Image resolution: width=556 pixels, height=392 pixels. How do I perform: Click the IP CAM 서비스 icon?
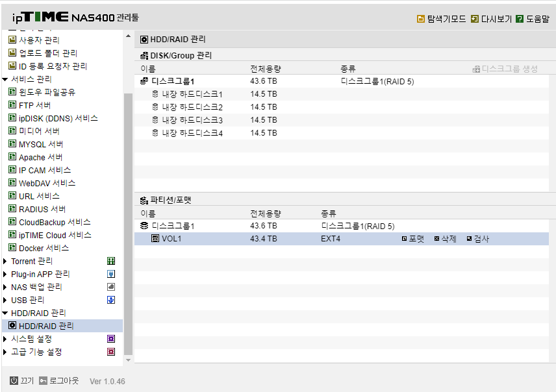pos(12,170)
